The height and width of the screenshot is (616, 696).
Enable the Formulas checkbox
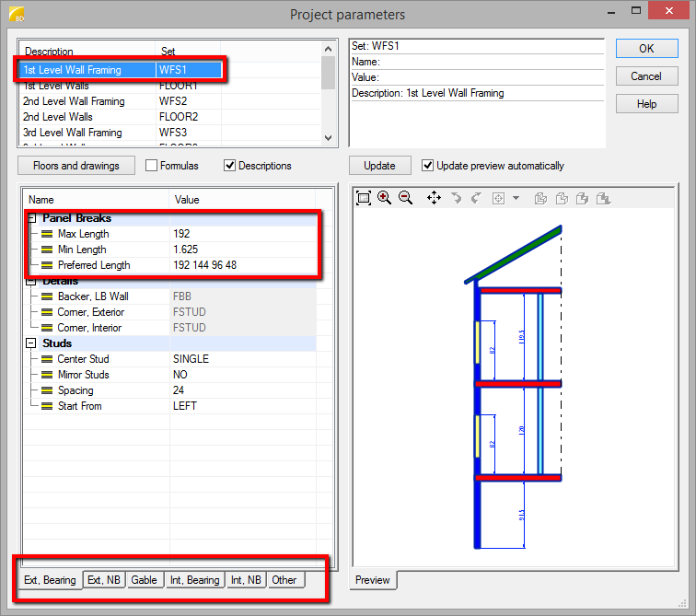click(x=152, y=166)
